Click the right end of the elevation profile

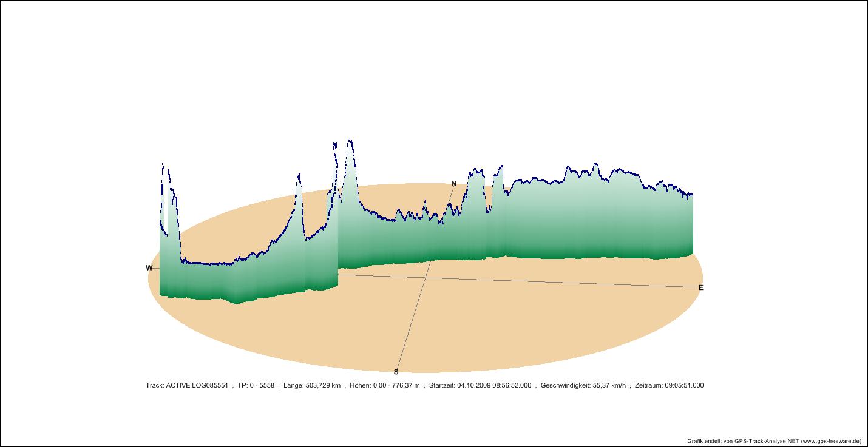(x=692, y=195)
